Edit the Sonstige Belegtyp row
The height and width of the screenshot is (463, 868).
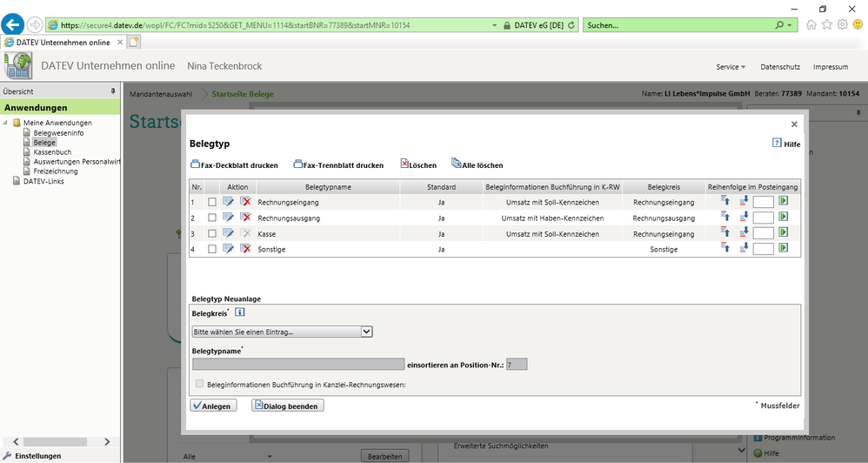pos(228,249)
